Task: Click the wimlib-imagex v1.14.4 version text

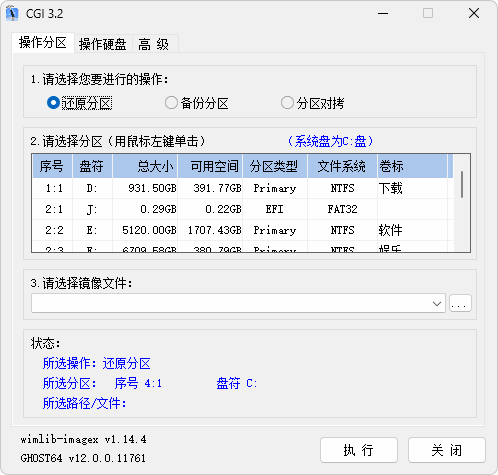Action: pyautogui.click(x=83, y=439)
